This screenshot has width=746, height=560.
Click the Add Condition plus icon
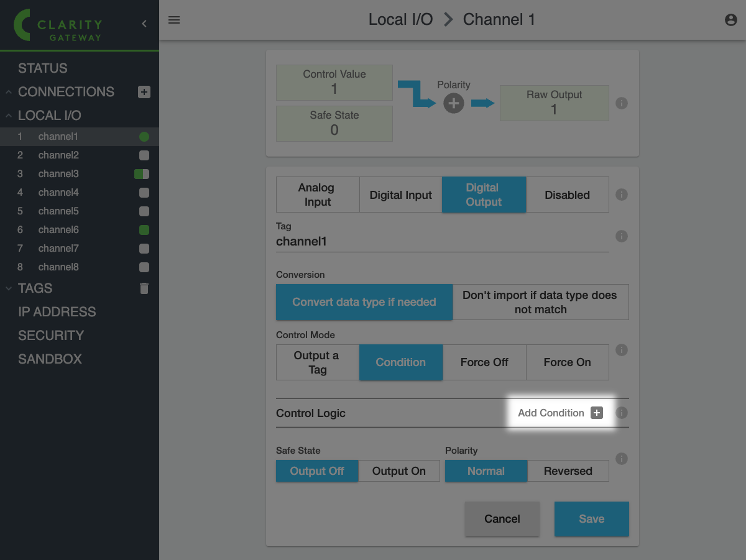click(597, 413)
